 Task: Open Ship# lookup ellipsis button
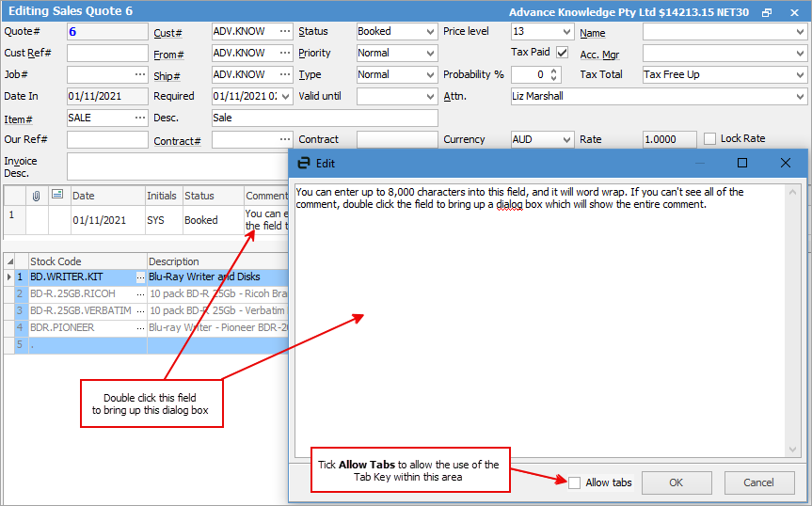285,75
